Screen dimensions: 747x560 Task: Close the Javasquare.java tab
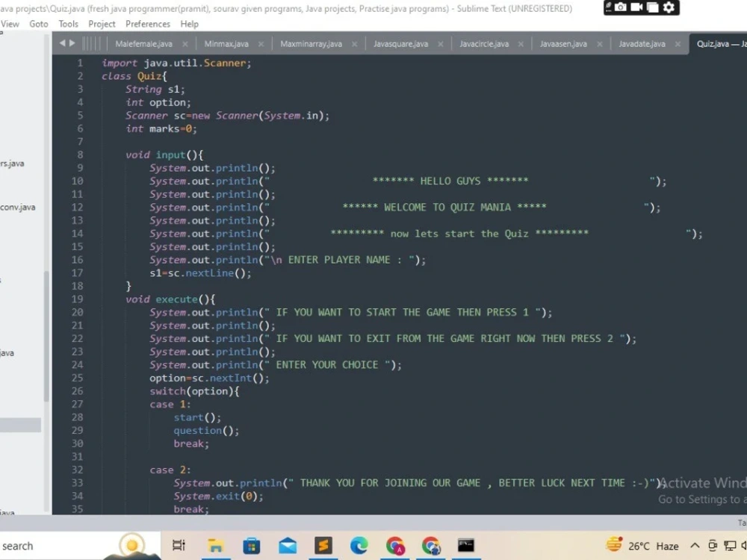441,44
